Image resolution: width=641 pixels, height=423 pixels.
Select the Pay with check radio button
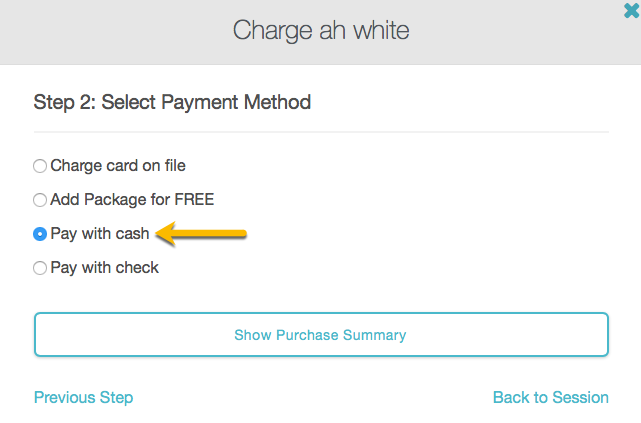point(40,268)
